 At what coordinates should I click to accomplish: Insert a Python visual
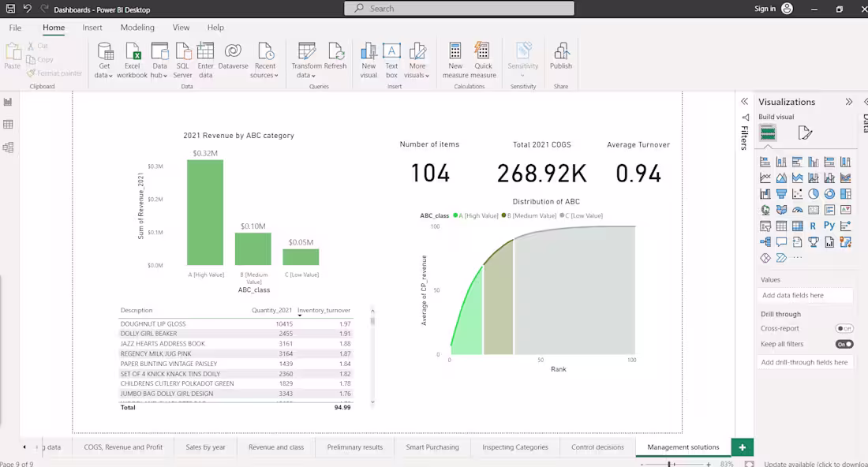(x=827, y=226)
